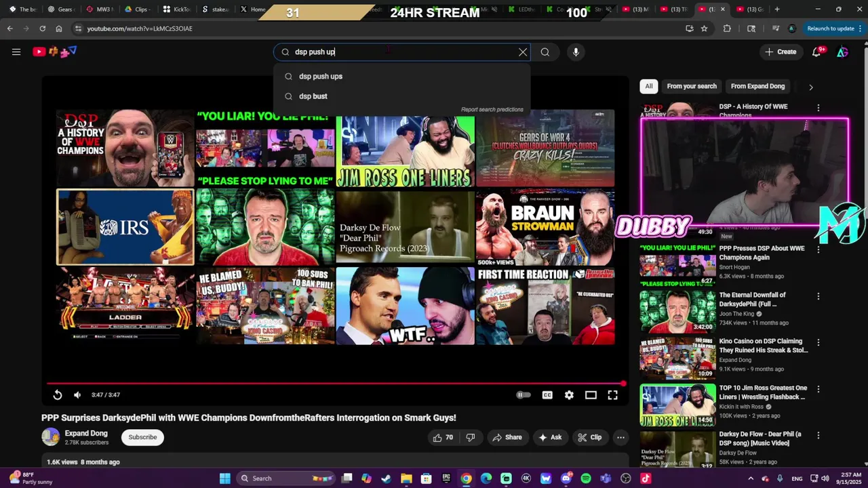Show more filter chips with arrow

(x=810, y=87)
